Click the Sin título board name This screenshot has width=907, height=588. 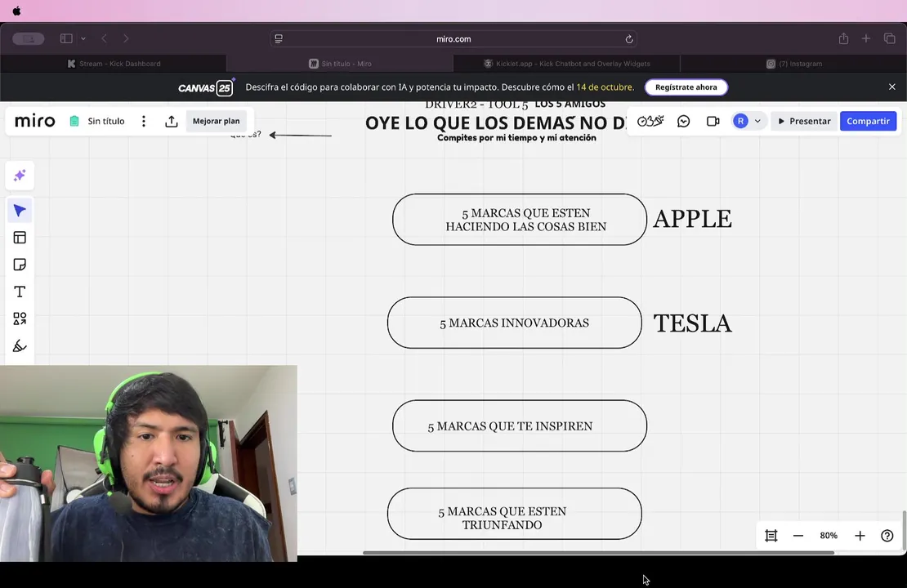tap(106, 121)
